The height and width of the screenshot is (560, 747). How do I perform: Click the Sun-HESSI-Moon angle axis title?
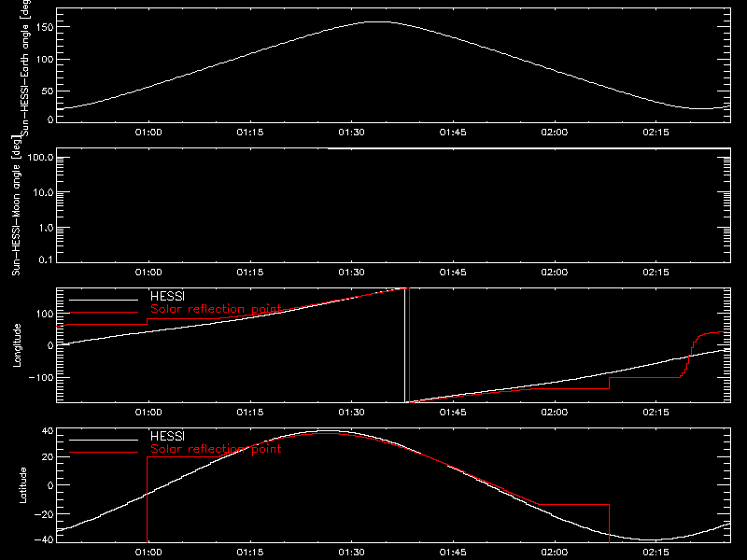tap(16, 205)
